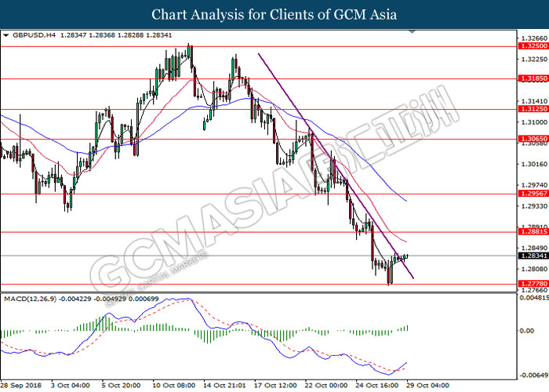Click the GBPUSD,H4 symbol label
The height and width of the screenshot is (392, 549).
click(x=34, y=35)
